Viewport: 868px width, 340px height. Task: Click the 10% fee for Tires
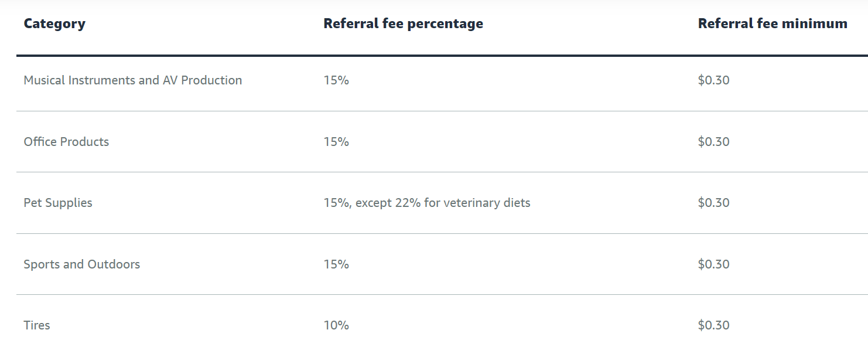click(x=336, y=325)
